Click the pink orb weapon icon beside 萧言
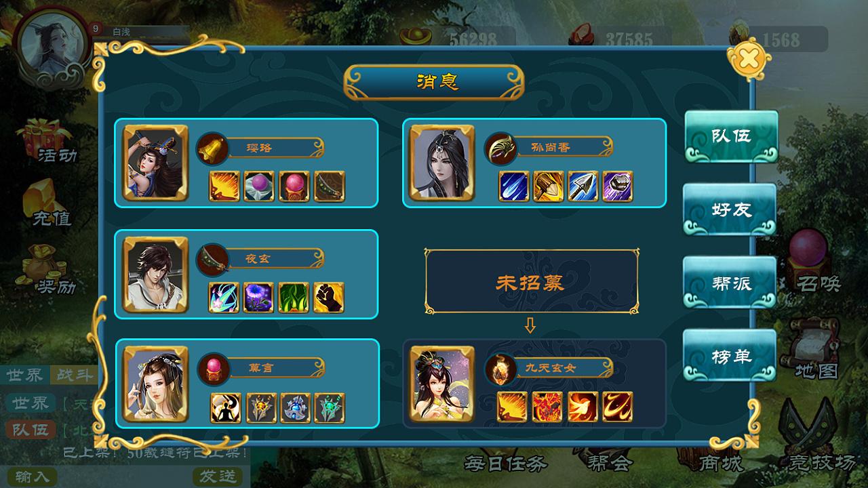The width and height of the screenshot is (868, 488). tap(214, 369)
